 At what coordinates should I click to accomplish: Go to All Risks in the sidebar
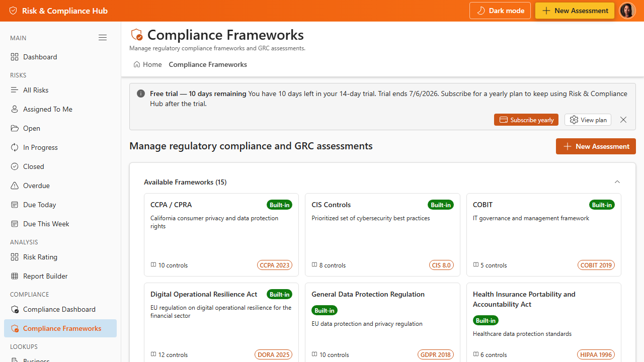tap(60, 90)
